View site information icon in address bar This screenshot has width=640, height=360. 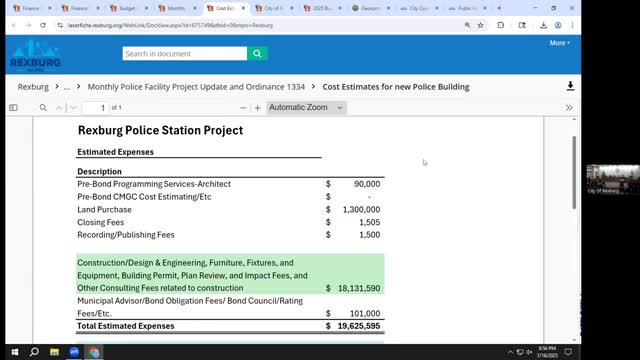coord(60,25)
